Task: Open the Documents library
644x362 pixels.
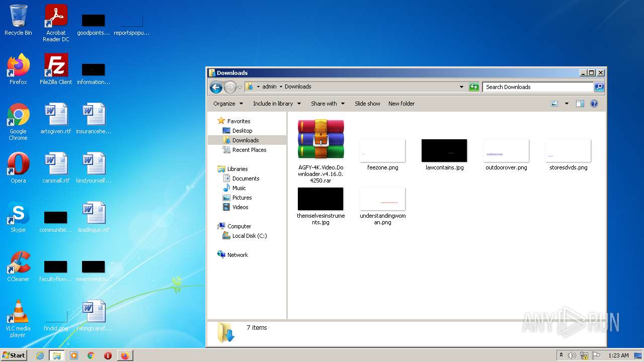Action: click(246, 178)
